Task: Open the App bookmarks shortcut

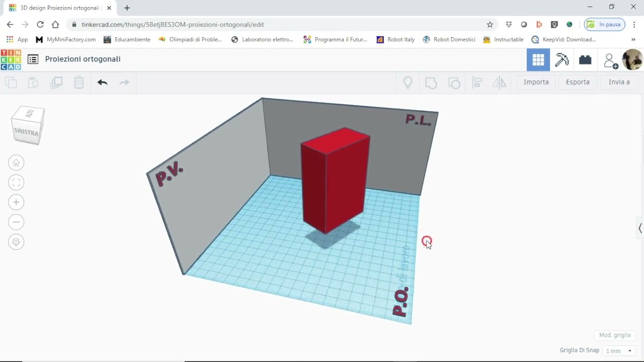Action: [x=17, y=39]
